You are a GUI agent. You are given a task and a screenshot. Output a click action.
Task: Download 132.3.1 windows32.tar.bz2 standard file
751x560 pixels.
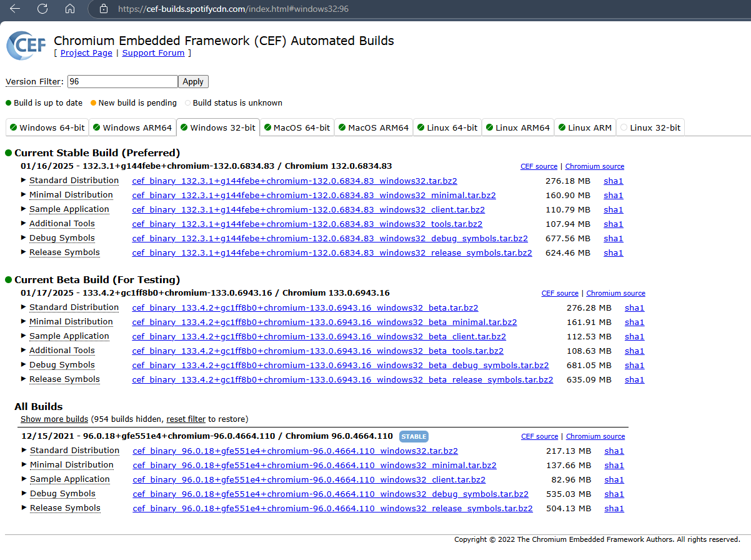294,181
